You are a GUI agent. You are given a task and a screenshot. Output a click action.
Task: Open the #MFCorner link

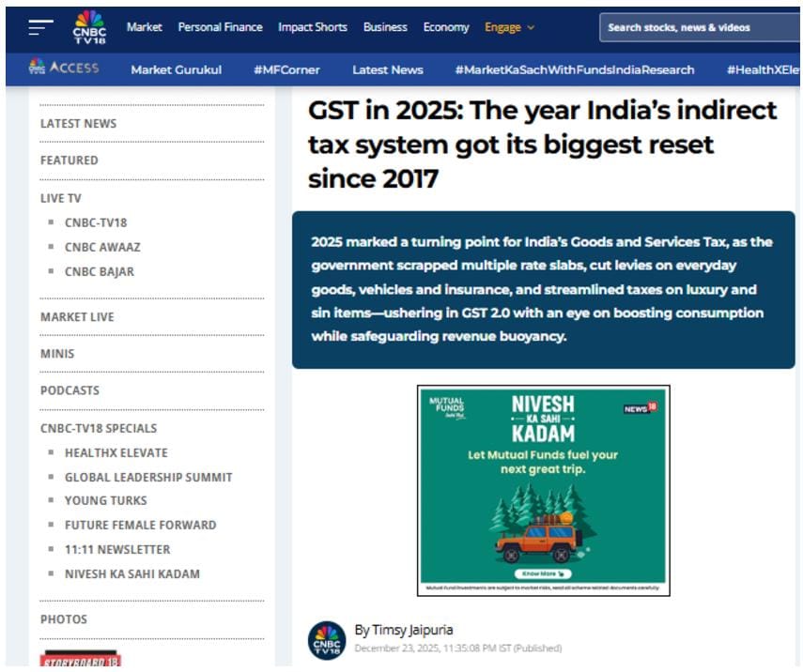click(x=286, y=69)
